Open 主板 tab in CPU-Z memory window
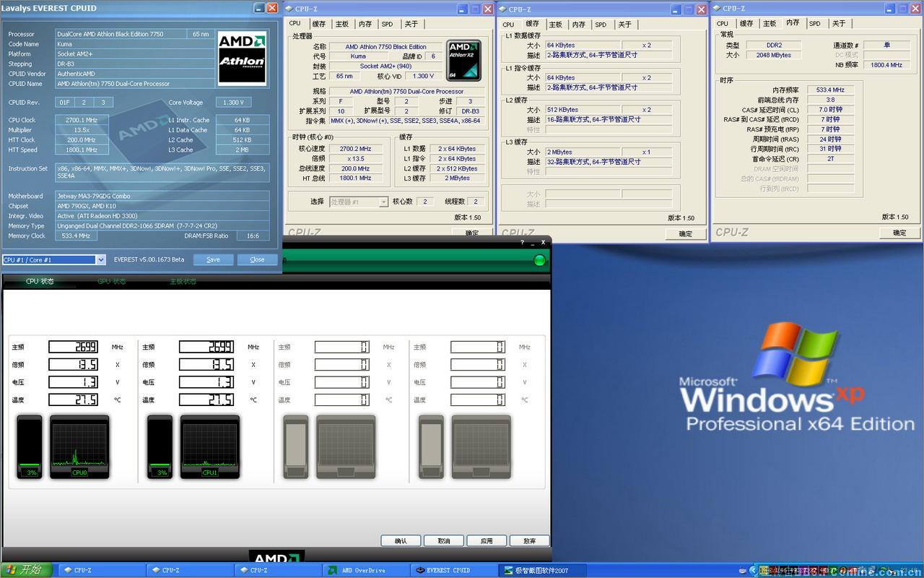The image size is (924, 578). coord(770,23)
